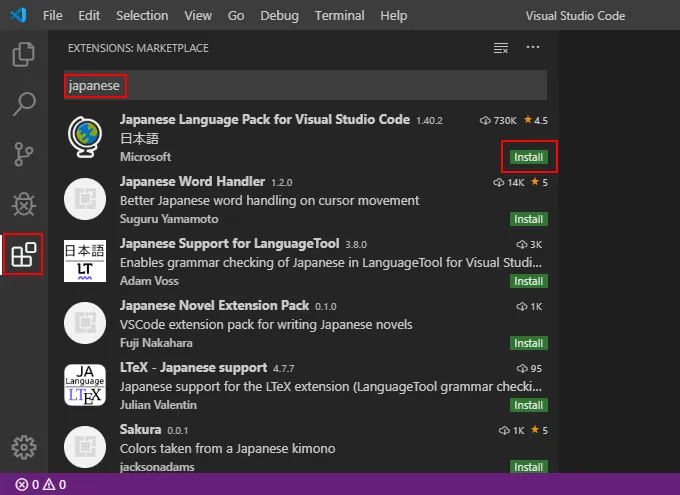The width and height of the screenshot is (680, 495).
Task: Select 'LTeX - Japanese support' title
Action: 193,367
